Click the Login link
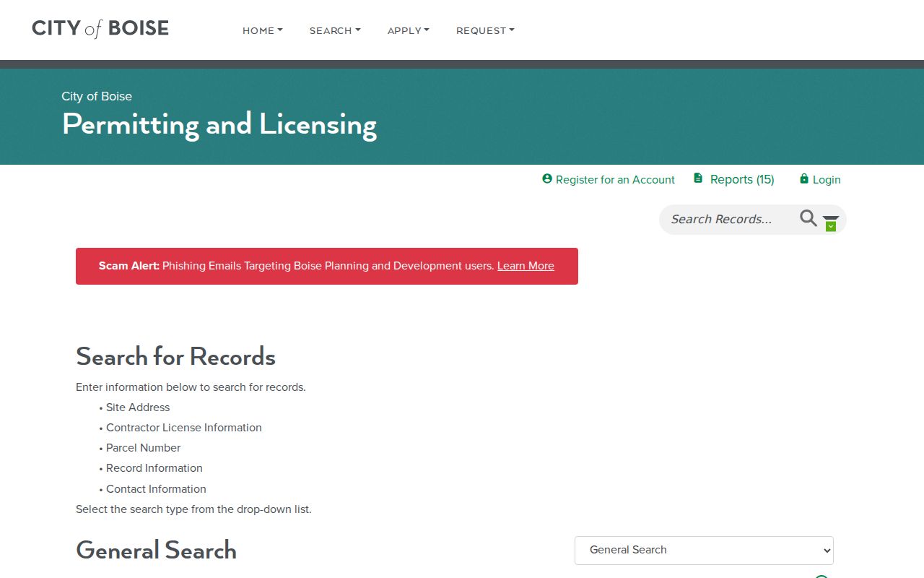This screenshot has height=578, width=924. pyautogui.click(x=820, y=179)
